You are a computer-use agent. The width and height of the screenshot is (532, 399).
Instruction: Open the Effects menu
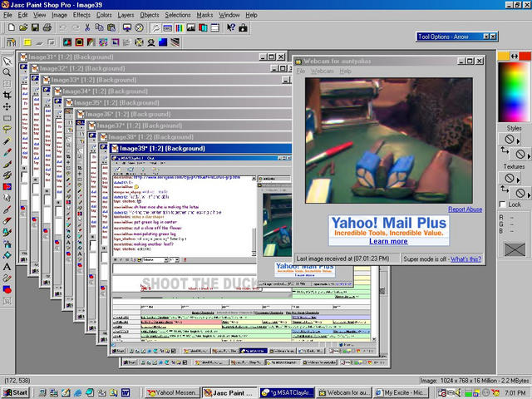click(x=81, y=15)
